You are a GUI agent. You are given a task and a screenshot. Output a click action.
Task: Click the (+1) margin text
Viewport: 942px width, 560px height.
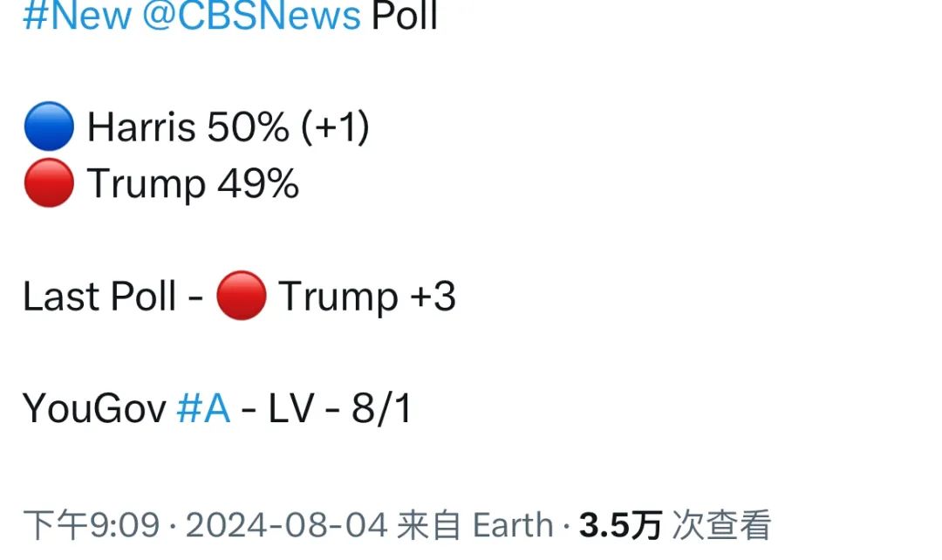pyautogui.click(x=335, y=126)
